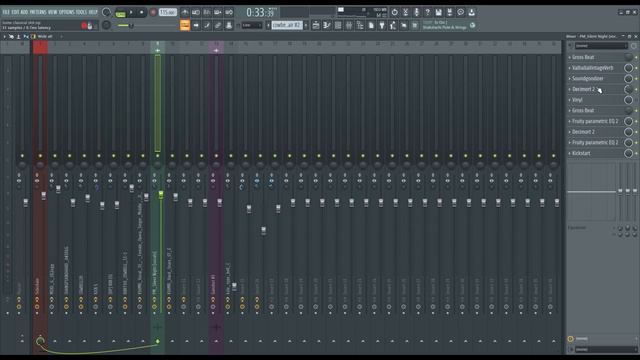Toggle Vinyl slot enable switch
The height and width of the screenshot is (360, 640).
click(636, 100)
